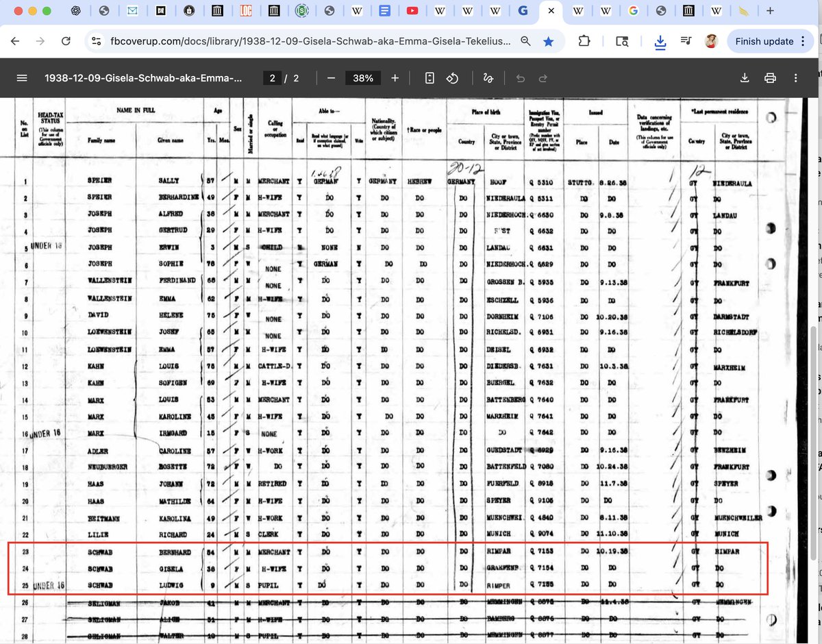Zoom in on the PDF document

tap(395, 78)
